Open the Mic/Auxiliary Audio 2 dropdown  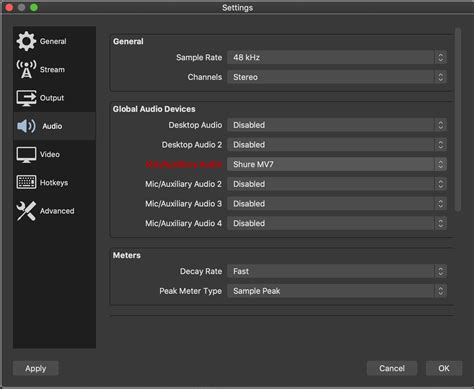[x=337, y=184]
